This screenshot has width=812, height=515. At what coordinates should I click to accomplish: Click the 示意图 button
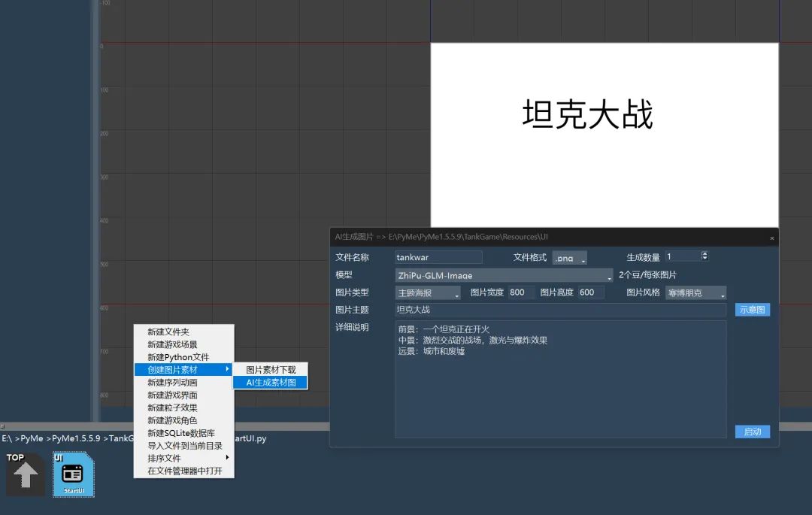(753, 310)
